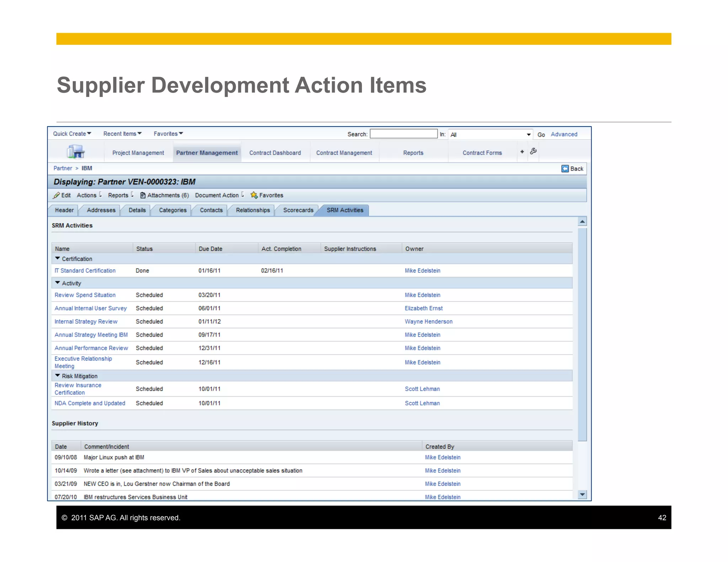The height and width of the screenshot is (562, 728).
Task: Click scrollbar down arrow
Action: point(582,495)
